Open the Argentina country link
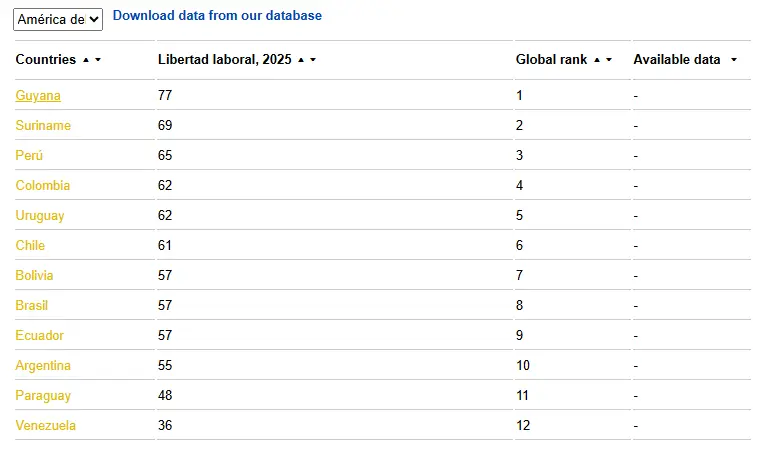Screen dimensions: 780x453 coord(43,365)
